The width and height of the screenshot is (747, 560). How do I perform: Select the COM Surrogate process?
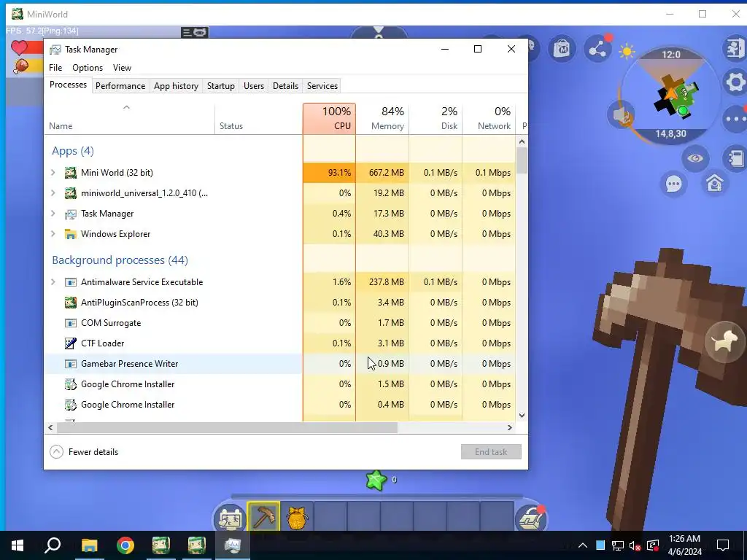pos(280,323)
